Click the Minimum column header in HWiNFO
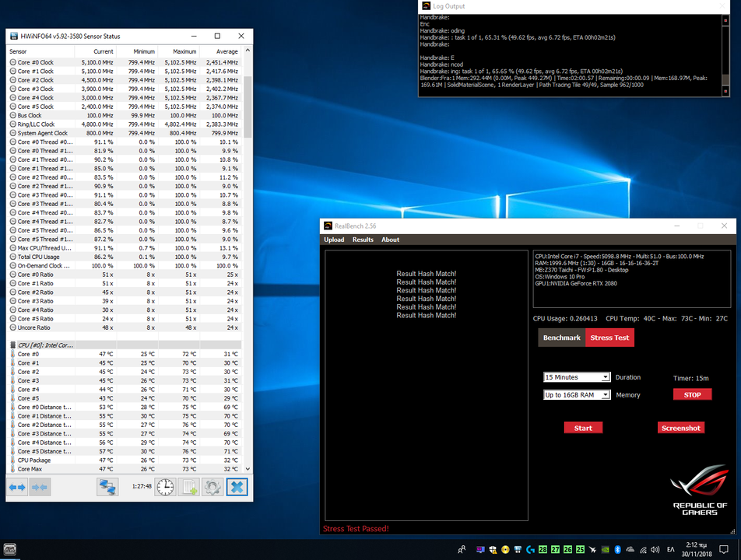 click(x=138, y=51)
